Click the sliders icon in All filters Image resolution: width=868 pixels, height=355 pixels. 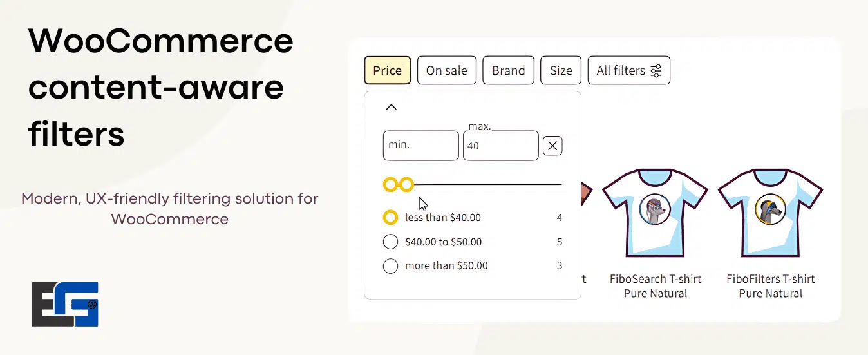(x=656, y=71)
